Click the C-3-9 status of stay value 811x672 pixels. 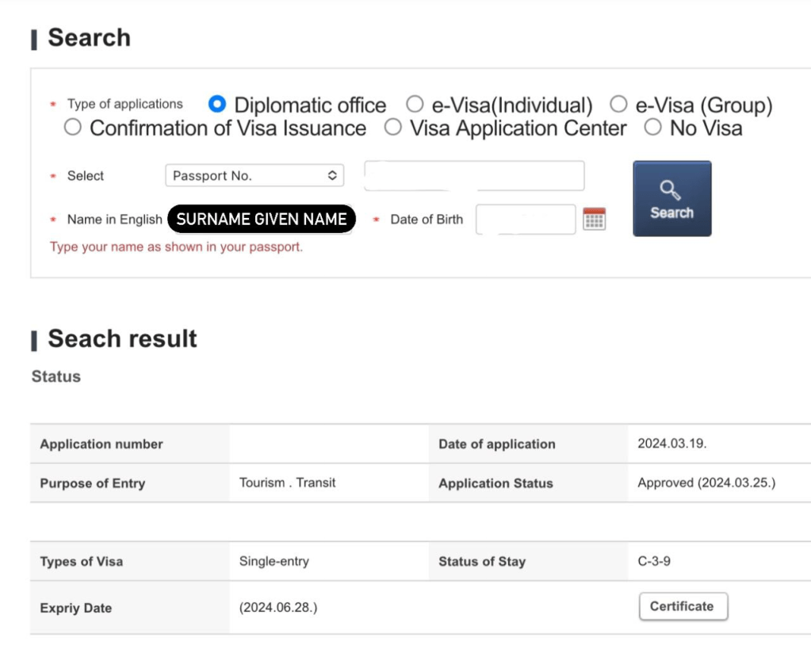pyautogui.click(x=654, y=562)
